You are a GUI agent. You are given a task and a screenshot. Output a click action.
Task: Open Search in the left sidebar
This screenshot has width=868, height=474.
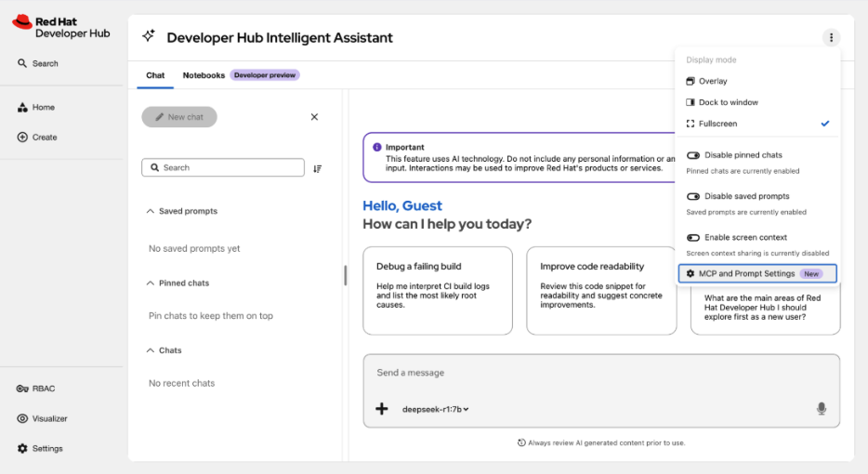click(38, 63)
